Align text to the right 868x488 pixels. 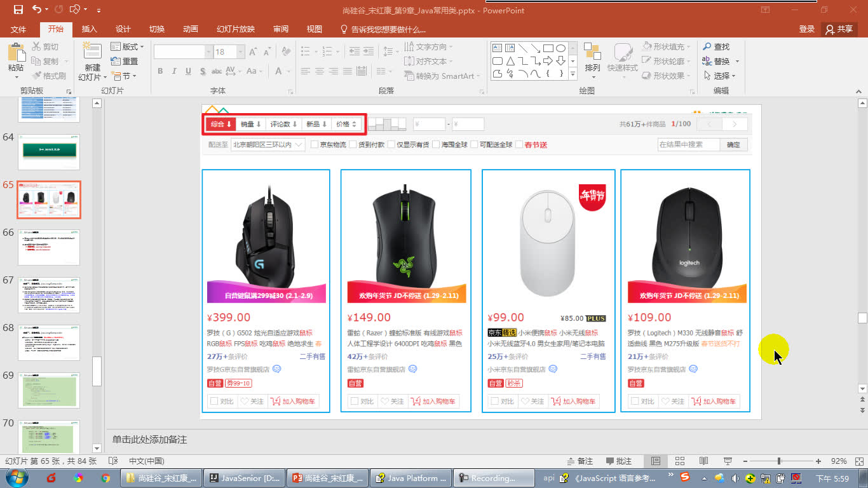pyautogui.click(x=334, y=72)
